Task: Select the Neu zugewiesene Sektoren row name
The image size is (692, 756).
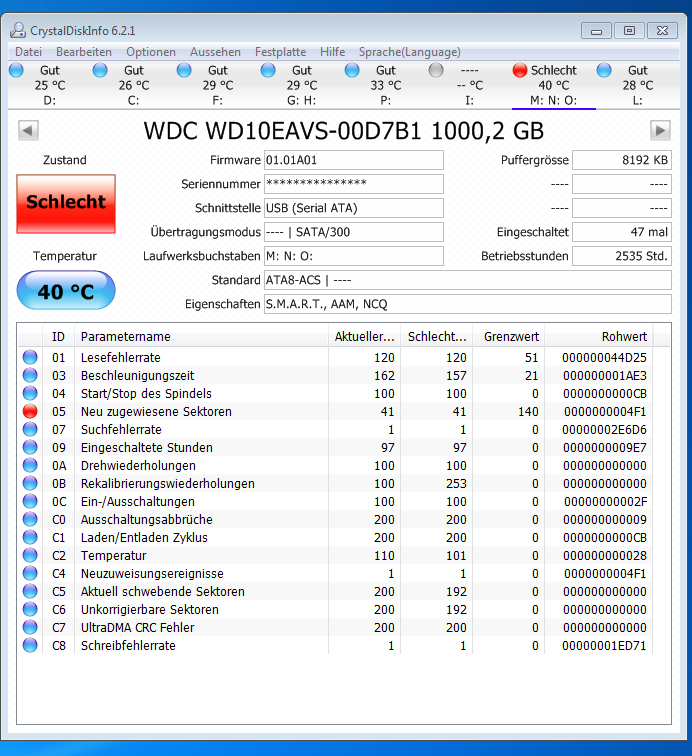Action: (x=156, y=411)
